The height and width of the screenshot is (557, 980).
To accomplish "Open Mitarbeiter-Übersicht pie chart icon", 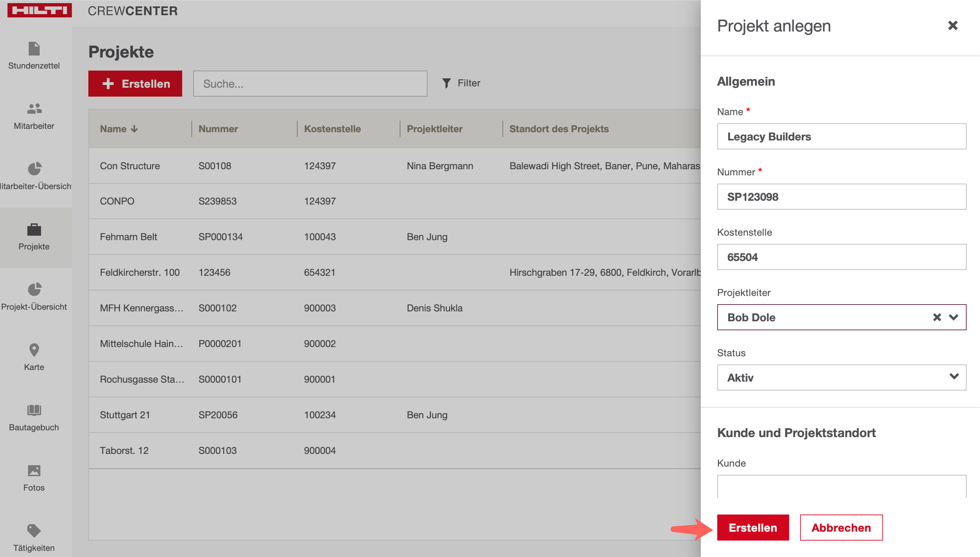I will coord(34,169).
